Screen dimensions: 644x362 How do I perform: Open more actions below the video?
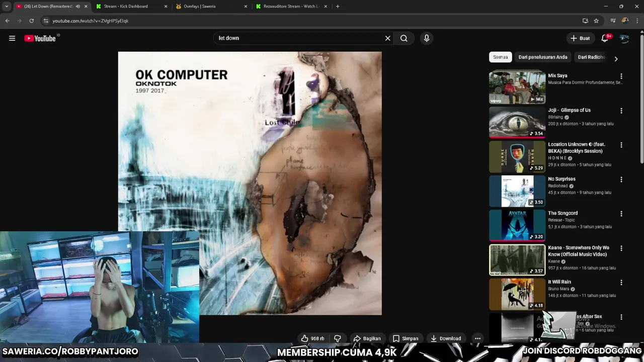(x=477, y=338)
